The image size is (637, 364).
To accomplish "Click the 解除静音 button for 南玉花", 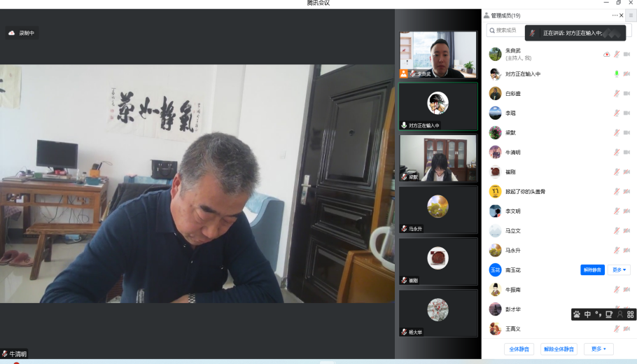I will coord(592,269).
